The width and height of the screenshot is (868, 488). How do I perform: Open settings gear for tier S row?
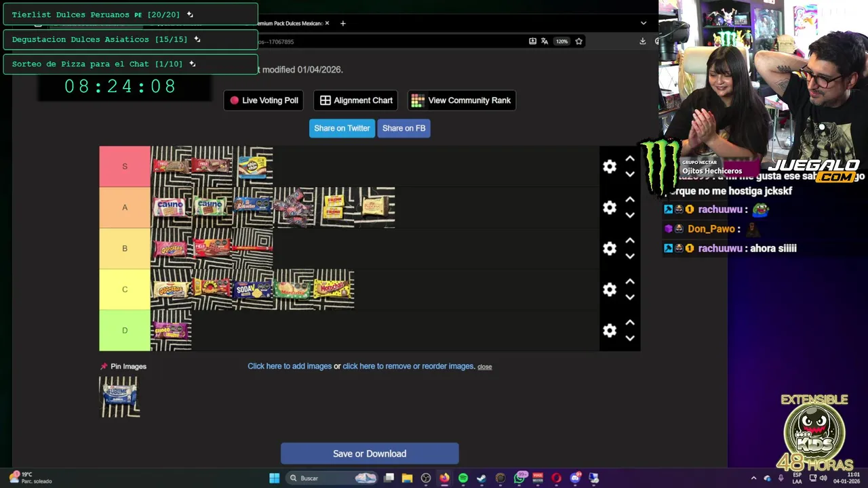(610, 167)
